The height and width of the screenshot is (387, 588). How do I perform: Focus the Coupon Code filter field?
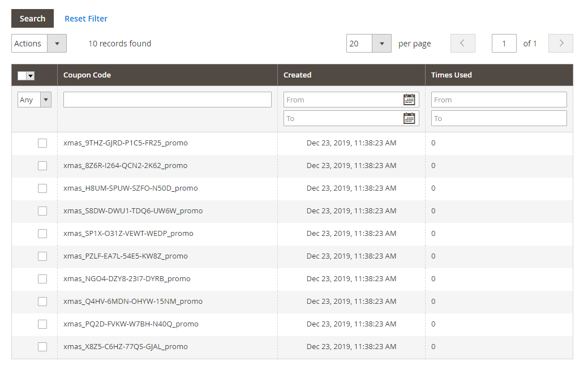[x=168, y=100]
